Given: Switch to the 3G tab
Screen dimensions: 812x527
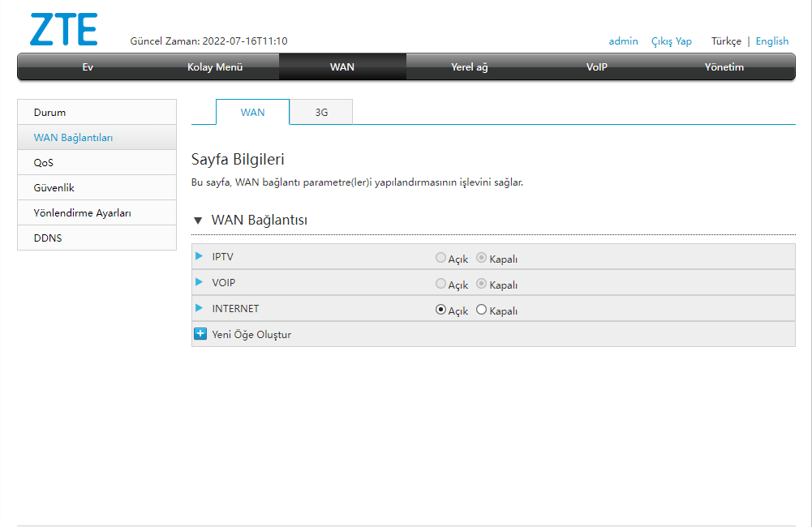Looking at the screenshot, I should (x=321, y=113).
